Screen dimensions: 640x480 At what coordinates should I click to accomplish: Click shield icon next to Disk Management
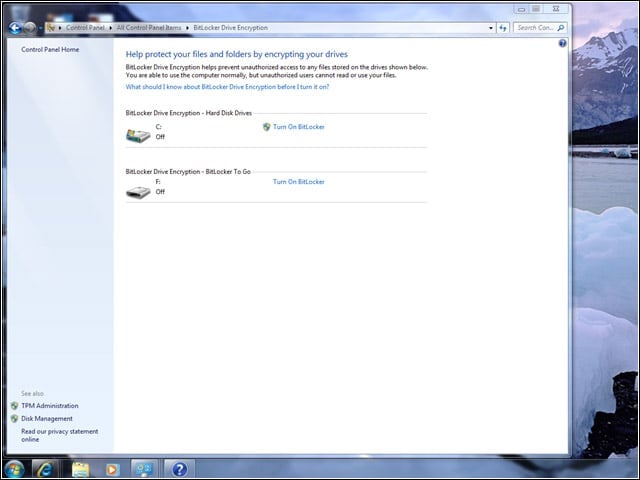tap(15, 419)
